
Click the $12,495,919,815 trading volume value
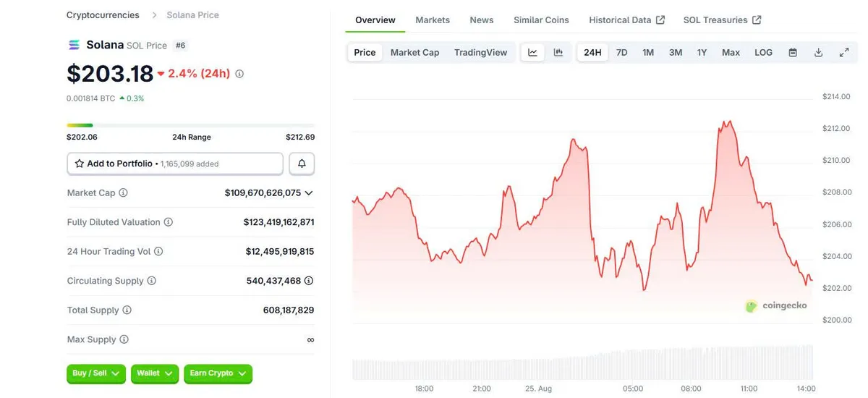[280, 251]
